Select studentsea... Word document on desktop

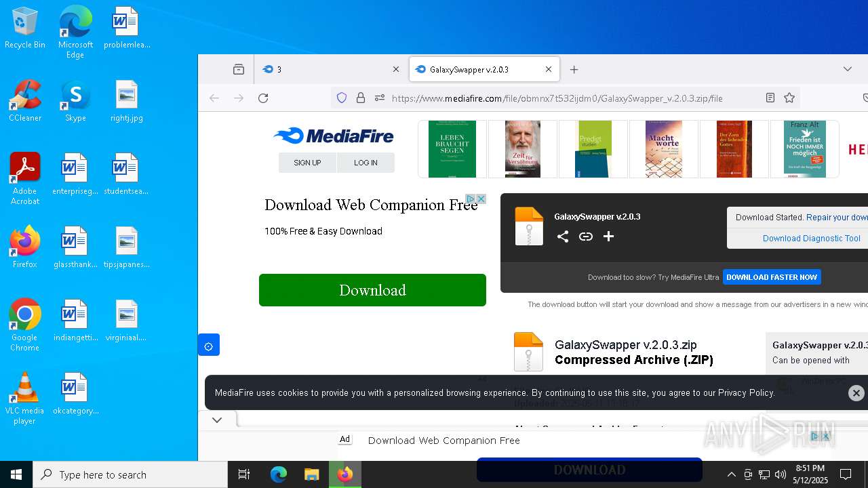click(x=126, y=175)
